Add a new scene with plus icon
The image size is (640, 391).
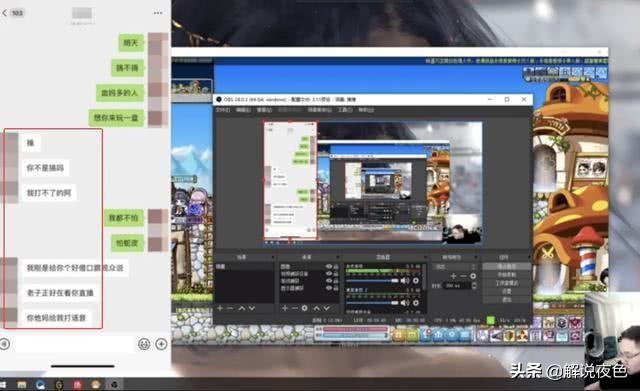click(220, 308)
